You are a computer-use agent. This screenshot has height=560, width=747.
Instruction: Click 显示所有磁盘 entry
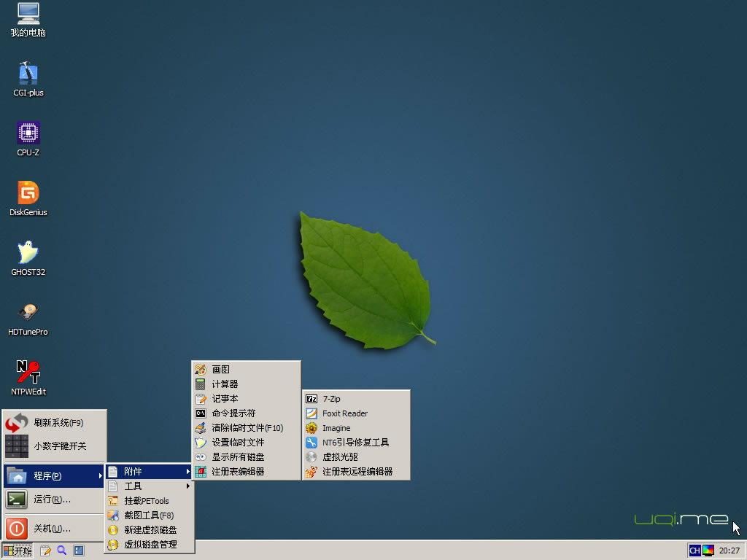point(247,457)
